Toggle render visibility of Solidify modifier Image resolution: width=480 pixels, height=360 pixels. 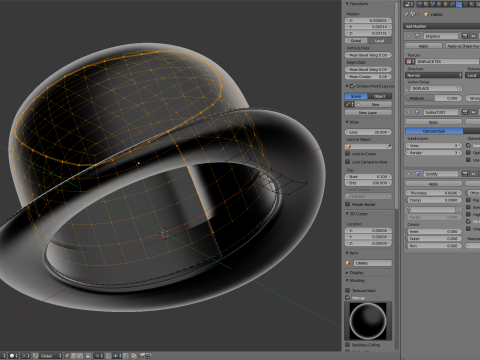[465, 174]
